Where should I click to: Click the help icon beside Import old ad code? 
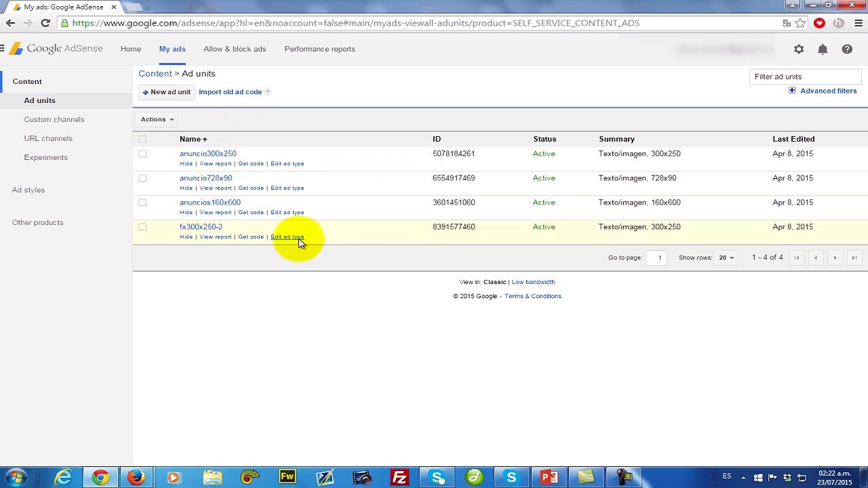267,92
